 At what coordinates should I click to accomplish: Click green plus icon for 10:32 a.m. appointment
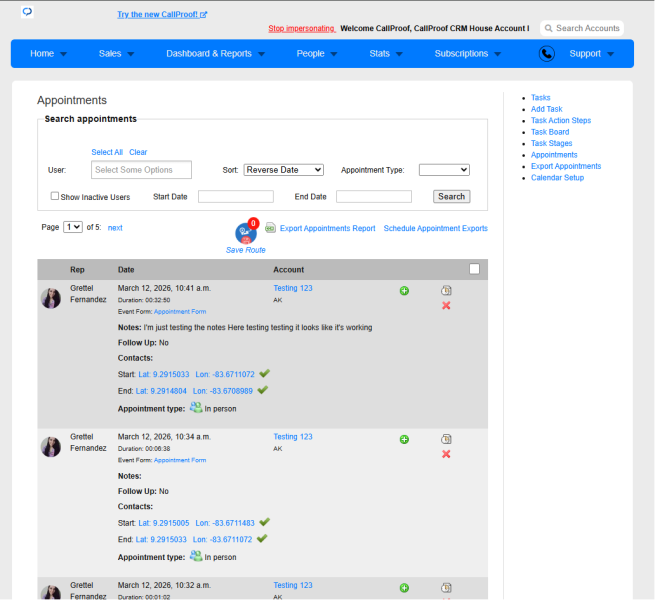pos(404,588)
